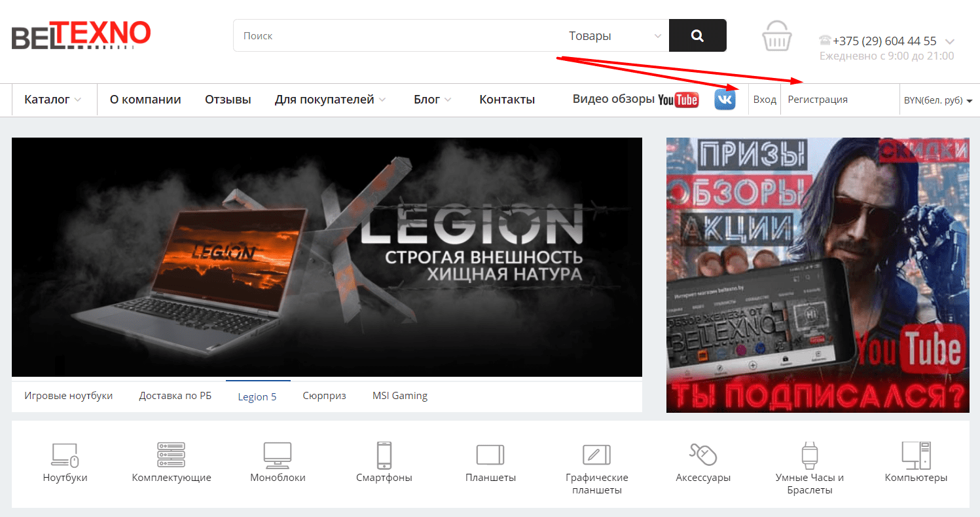Go to О компании page
The image size is (980, 517).
pyautogui.click(x=145, y=100)
